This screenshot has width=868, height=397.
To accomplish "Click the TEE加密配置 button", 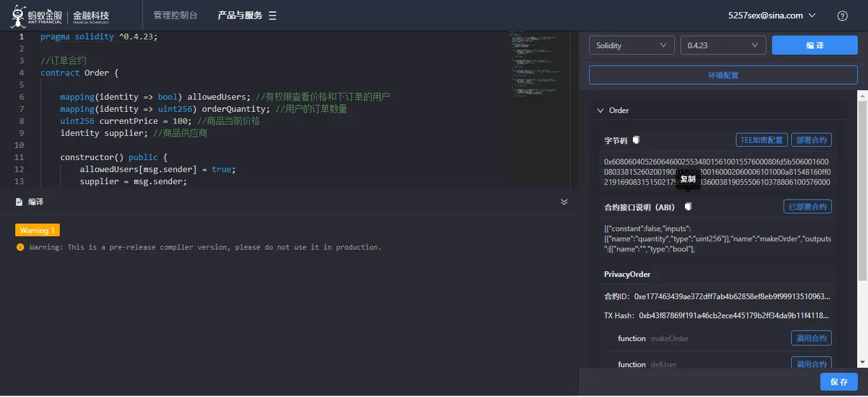I will 762,140.
